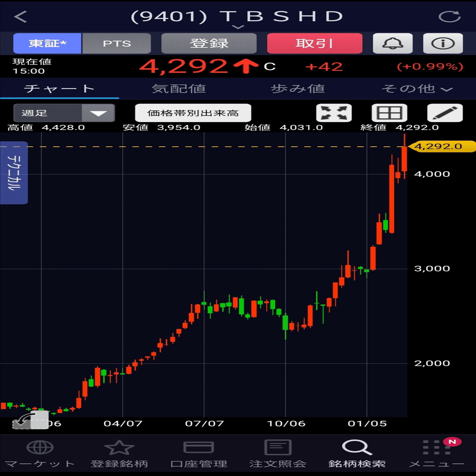Open the 取引 trade button
Viewport: 476px width, 476px height.
click(x=315, y=43)
